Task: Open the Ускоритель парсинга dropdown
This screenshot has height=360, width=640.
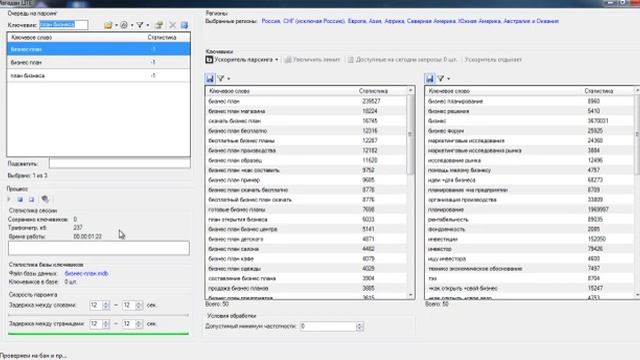Action: point(242,60)
